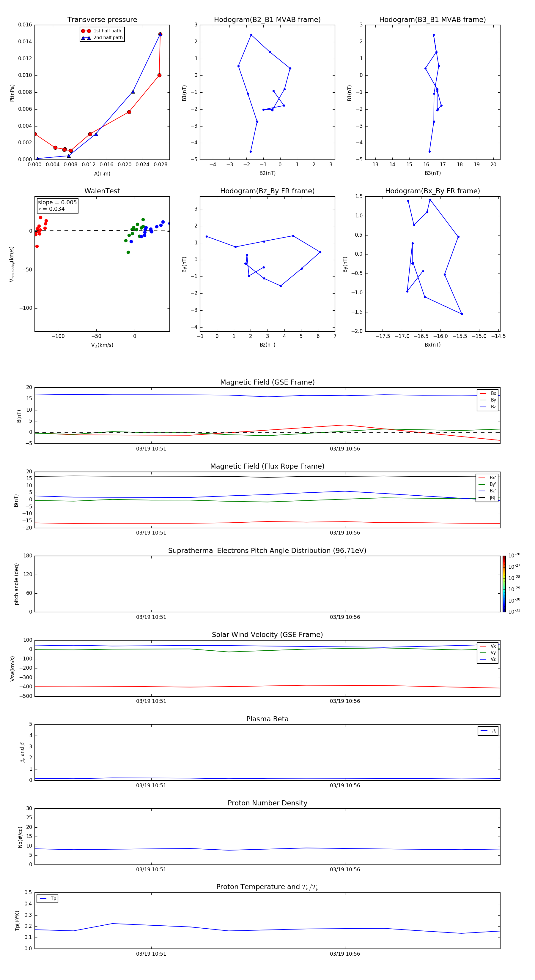Click the Bx legend entry in GSE plot

(x=488, y=393)
